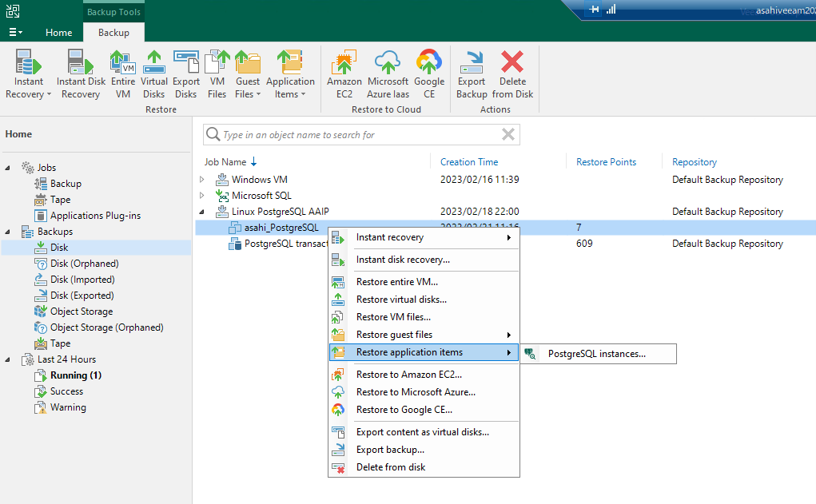
Task: Choose Delete from disk context menu item
Action: coord(424,467)
